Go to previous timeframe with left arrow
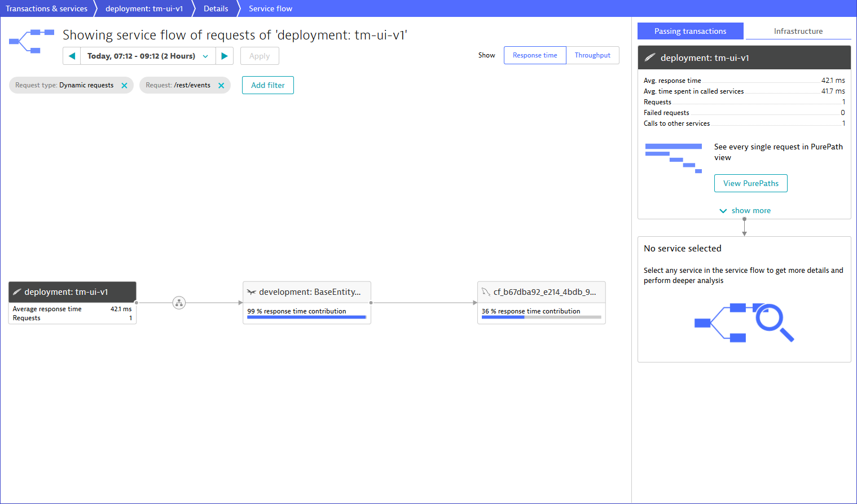The image size is (857, 504). click(x=72, y=56)
